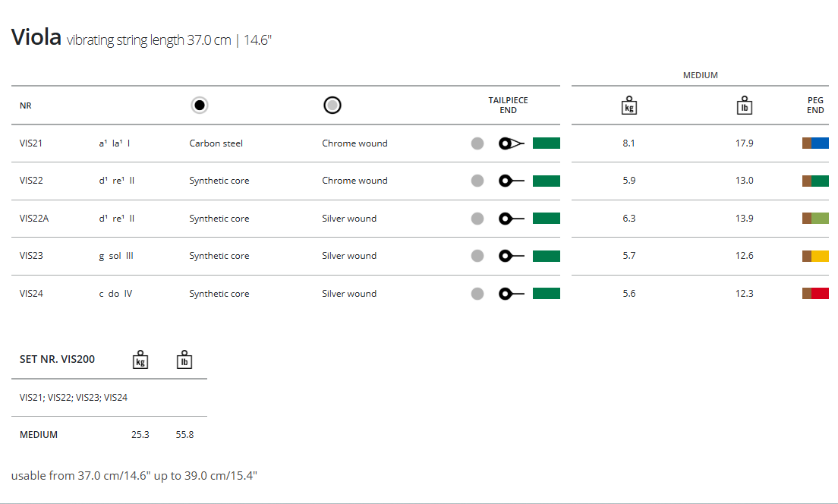This screenshot has height=504, width=838.
Task: Click the brown-red peg end swatch for VIS24
Action: coord(815,294)
